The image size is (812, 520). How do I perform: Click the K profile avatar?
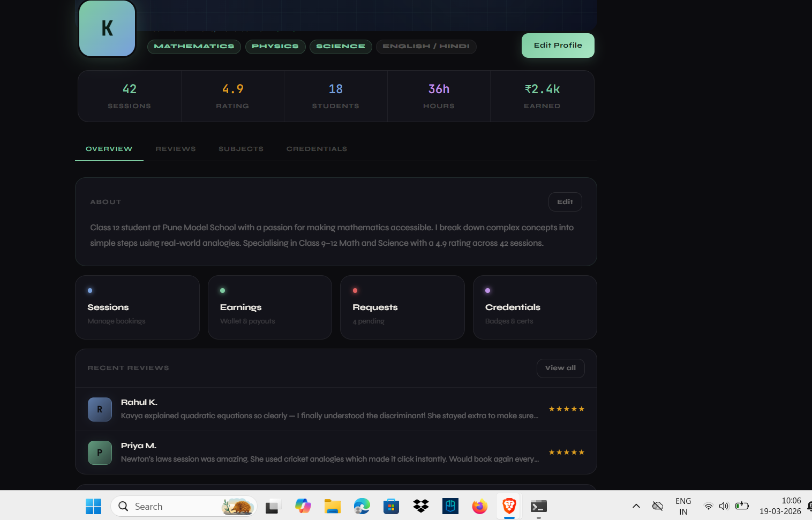107,28
